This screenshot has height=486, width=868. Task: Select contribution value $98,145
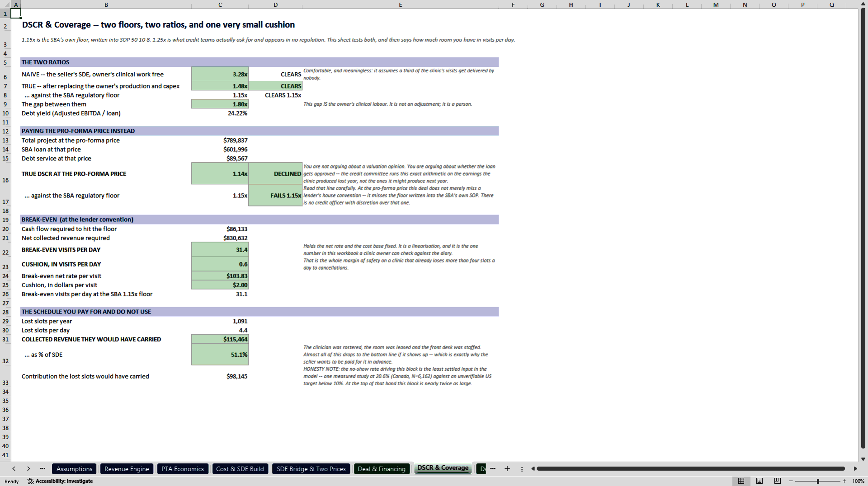pyautogui.click(x=220, y=376)
